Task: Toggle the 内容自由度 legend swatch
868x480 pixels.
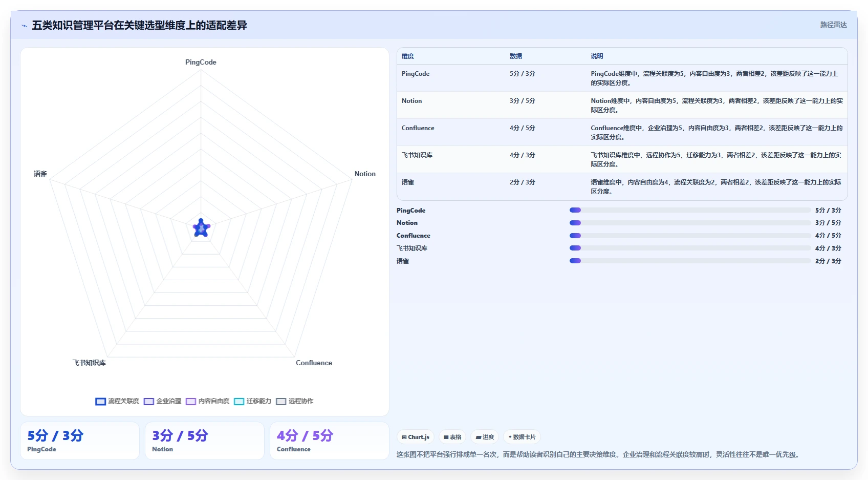Action: pos(191,401)
